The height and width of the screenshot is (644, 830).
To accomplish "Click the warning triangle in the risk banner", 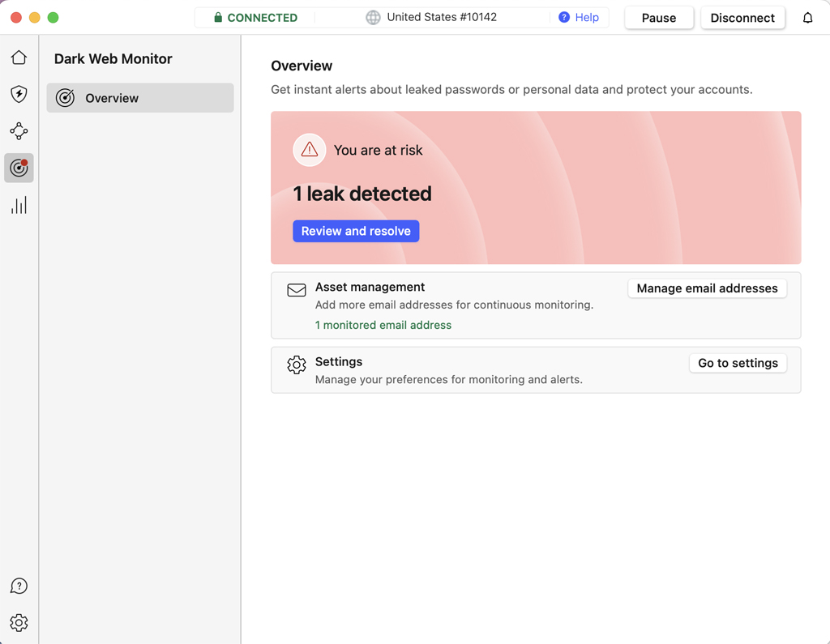I will 309,150.
